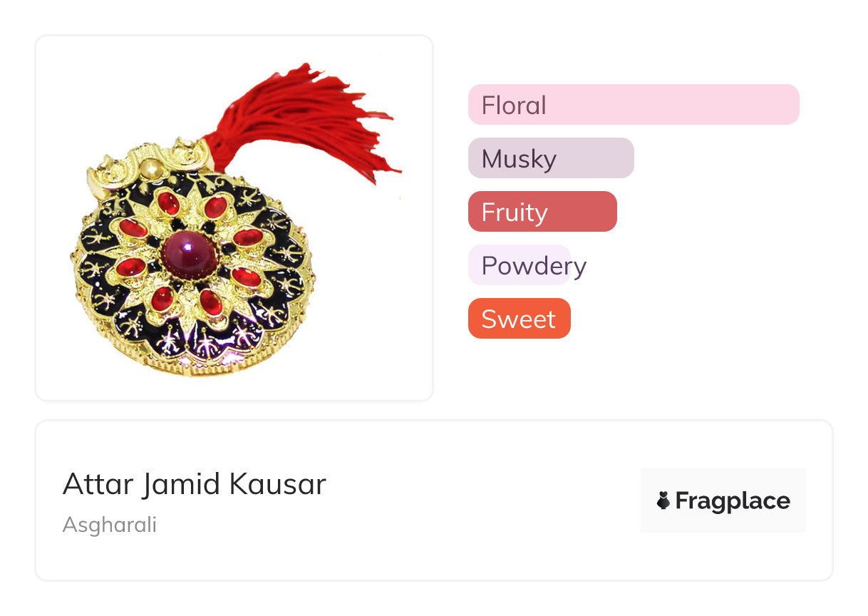
Task: Select the Floral accord bar
Action: [633, 105]
